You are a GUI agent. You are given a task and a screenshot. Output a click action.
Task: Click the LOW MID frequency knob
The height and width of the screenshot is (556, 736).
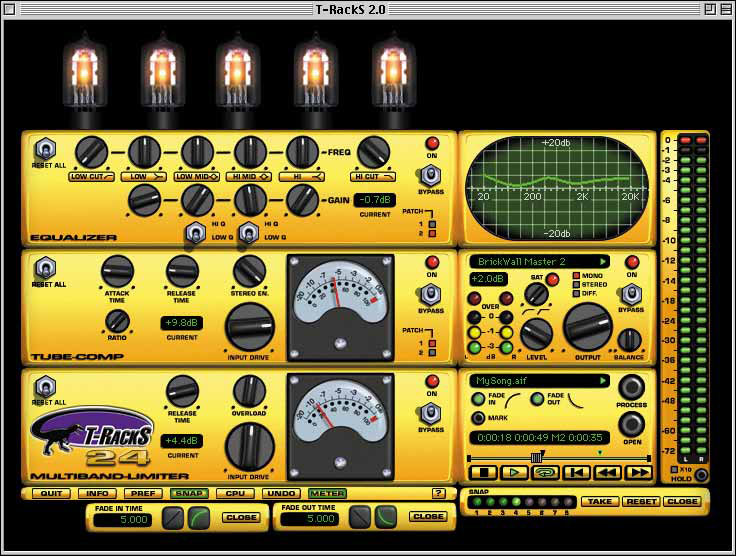(x=197, y=152)
